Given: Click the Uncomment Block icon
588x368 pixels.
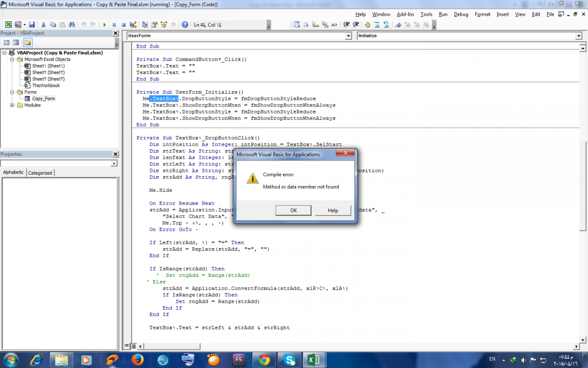Looking at the screenshot, I should point(386,24).
